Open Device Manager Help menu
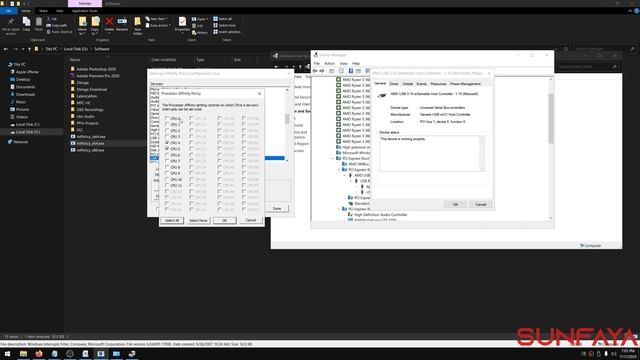This screenshot has width=640, height=360. [356, 64]
